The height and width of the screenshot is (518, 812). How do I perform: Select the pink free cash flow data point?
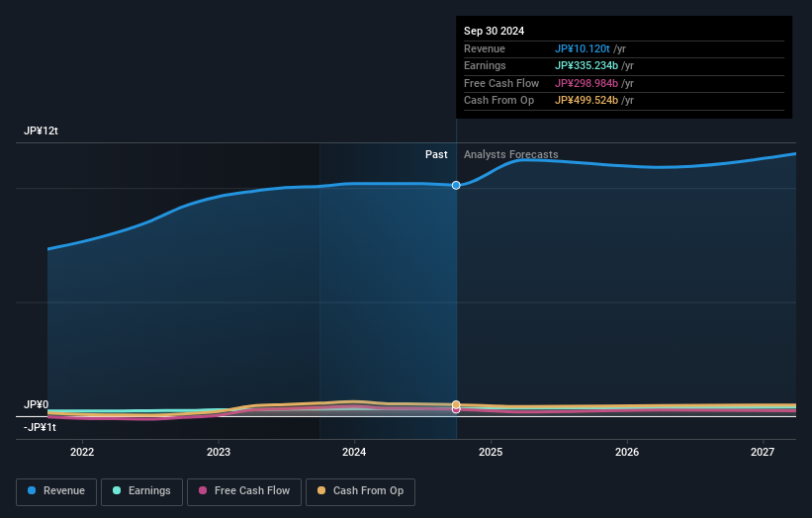[456, 410]
